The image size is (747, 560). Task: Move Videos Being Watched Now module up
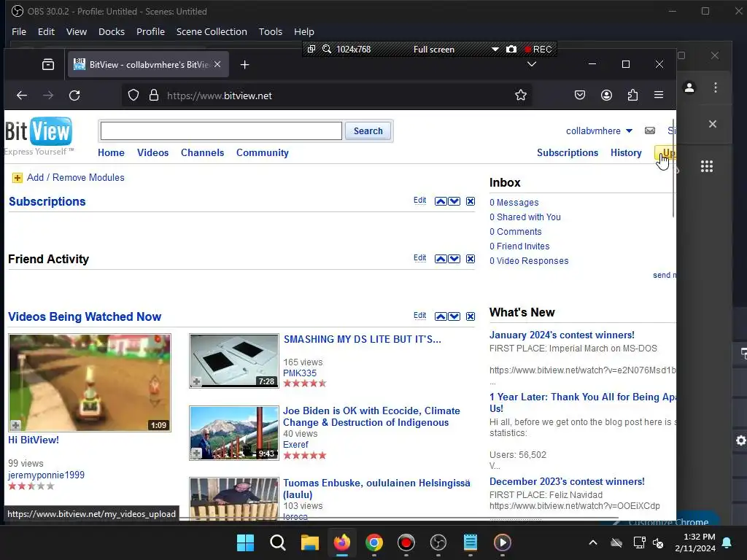441,316
